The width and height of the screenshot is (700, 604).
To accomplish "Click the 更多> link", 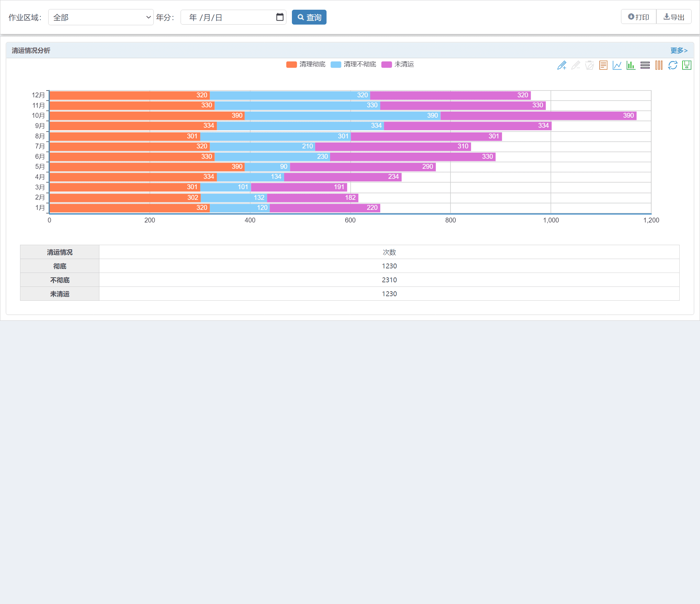I will click(679, 50).
